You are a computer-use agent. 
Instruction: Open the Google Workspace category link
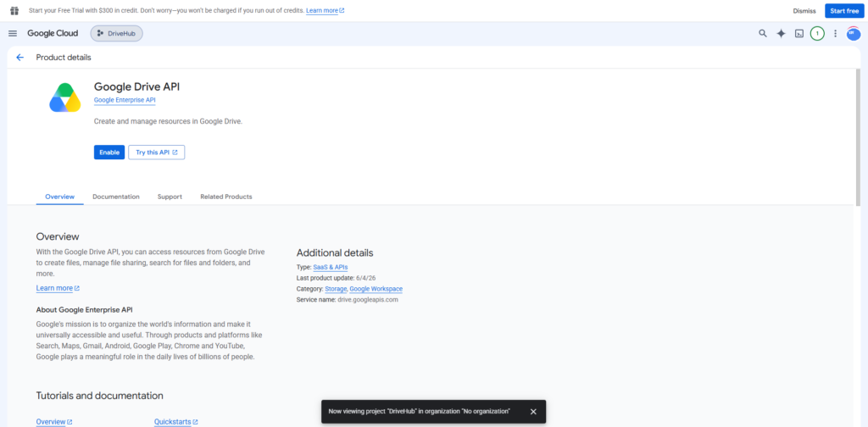[x=376, y=289]
